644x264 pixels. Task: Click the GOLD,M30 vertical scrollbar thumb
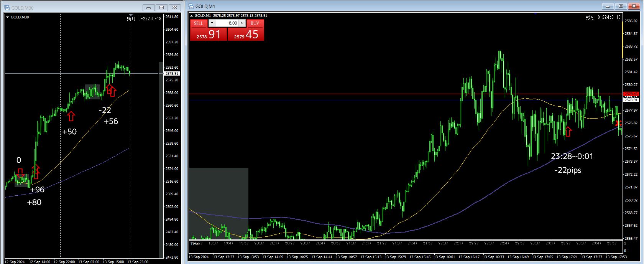click(x=161, y=159)
